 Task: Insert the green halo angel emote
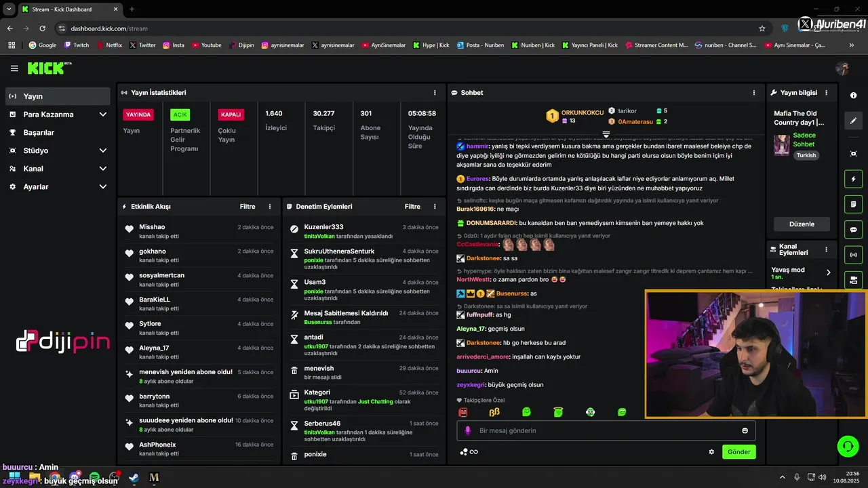[558, 412]
